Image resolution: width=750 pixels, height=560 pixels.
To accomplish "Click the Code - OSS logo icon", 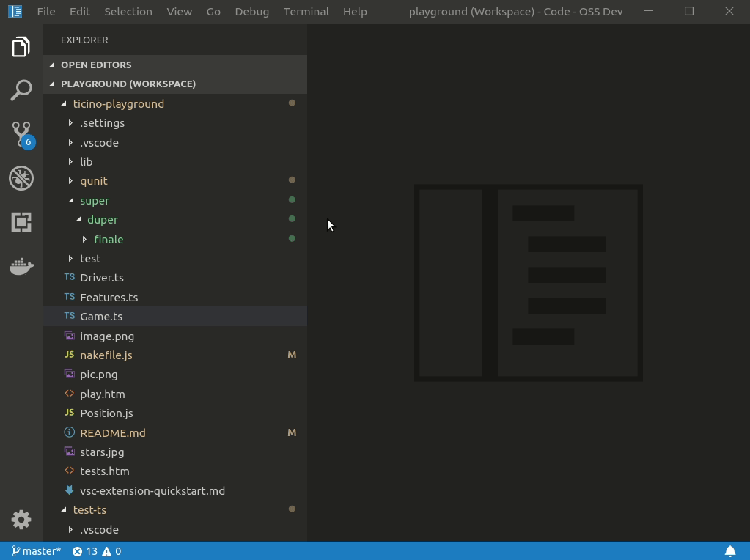I will pos(15,11).
